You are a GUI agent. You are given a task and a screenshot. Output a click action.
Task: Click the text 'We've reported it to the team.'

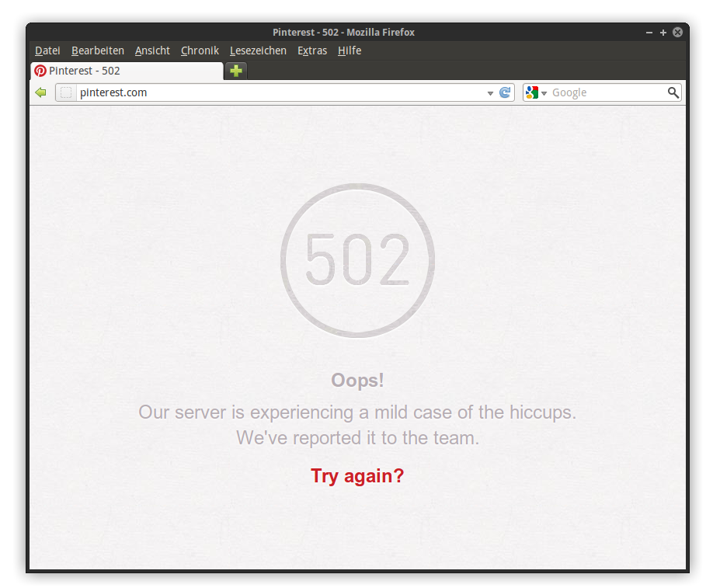[x=358, y=438]
